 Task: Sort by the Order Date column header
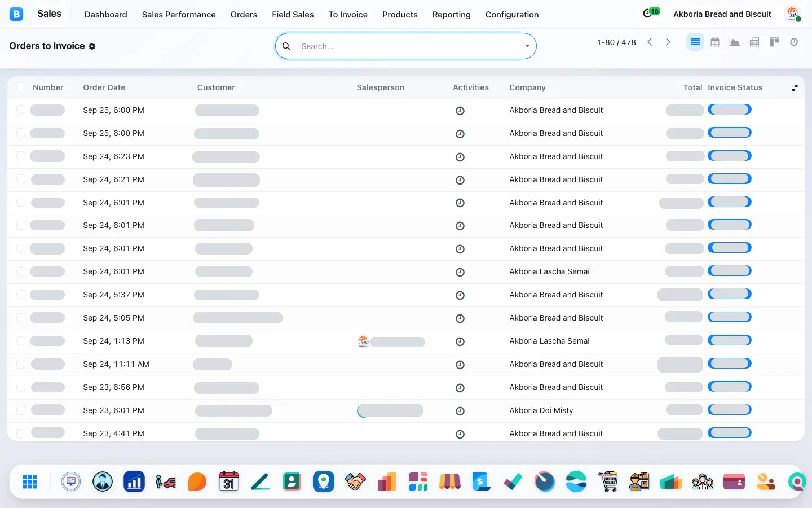104,87
